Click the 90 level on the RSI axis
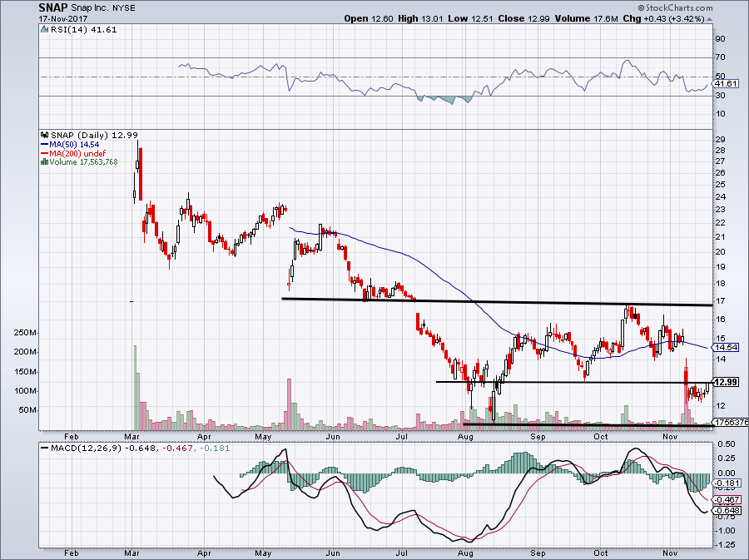The height and width of the screenshot is (560, 749). [x=720, y=38]
